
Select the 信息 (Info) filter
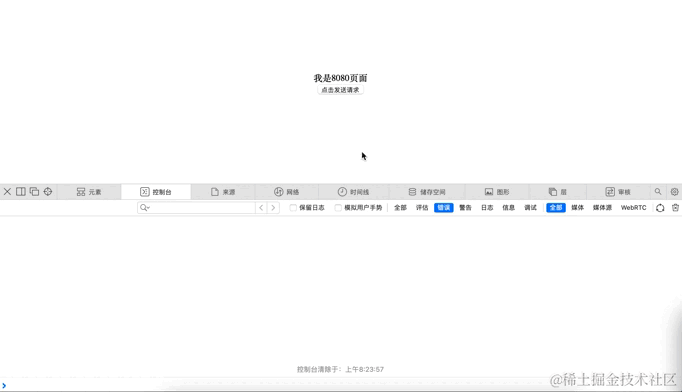tap(508, 208)
